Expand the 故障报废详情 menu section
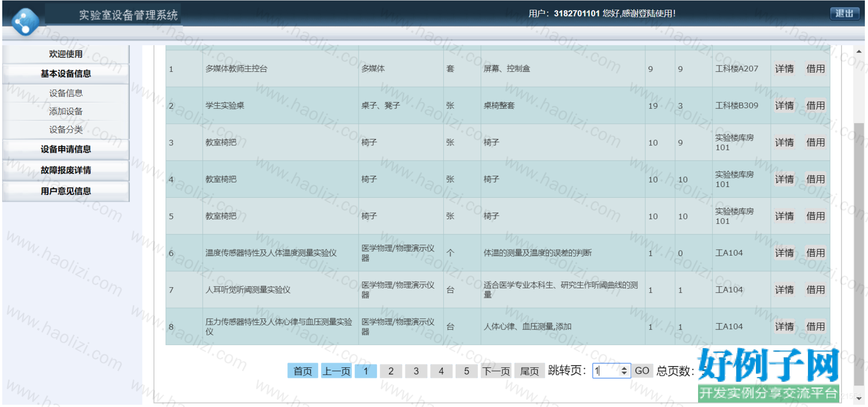Viewport: 868px width, 407px height. click(x=65, y=170)
